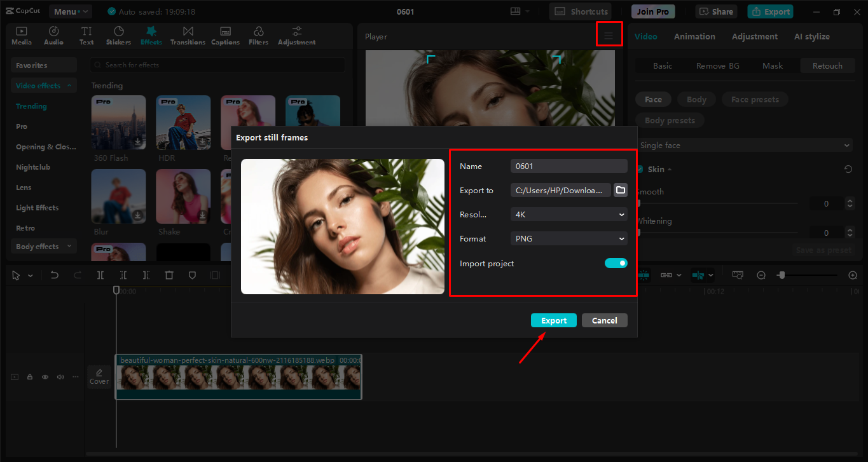The height and width of the screenshot is (462, 868).
Task: Open the Filters panel
Action: [258, 36]
